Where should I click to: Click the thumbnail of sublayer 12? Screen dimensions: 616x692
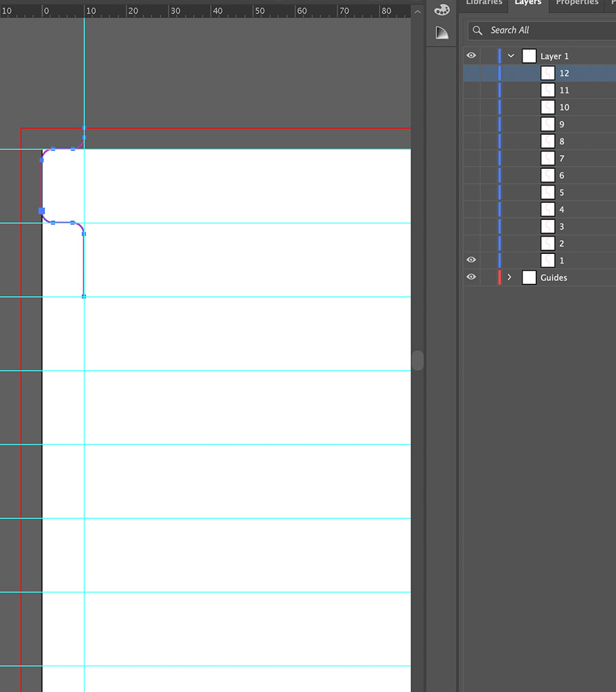pyautogui.click(x=547, y=73)
